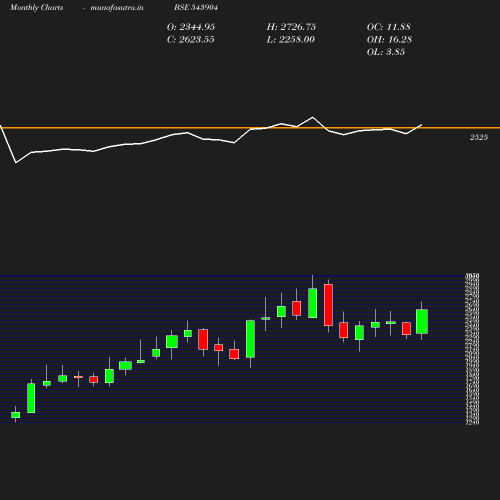
Task: Click the BSE 543904 symbol label
Action: tap(196, 7)
